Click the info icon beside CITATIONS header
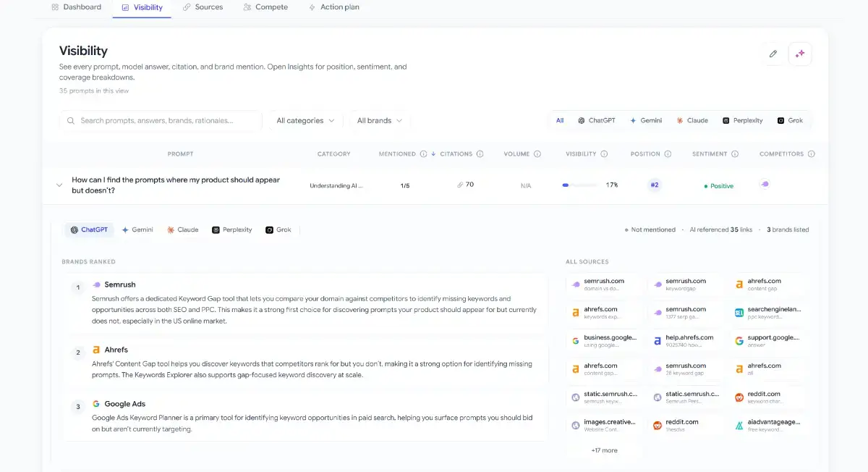Viewport: 868px width, 472px height. point(480,154)
